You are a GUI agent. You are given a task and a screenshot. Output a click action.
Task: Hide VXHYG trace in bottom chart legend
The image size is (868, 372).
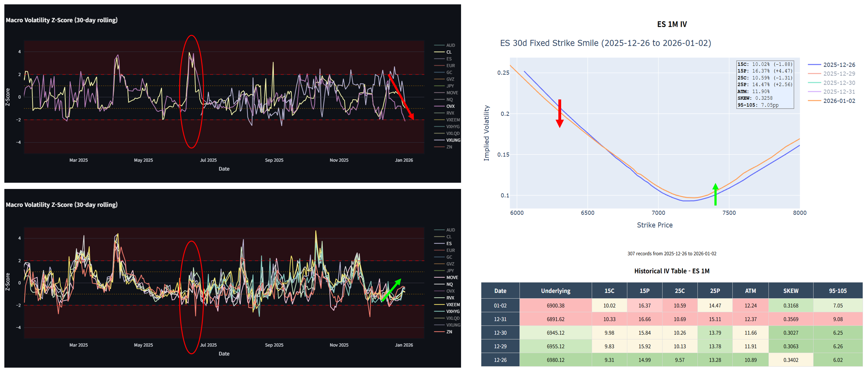[x=447, y=312]
